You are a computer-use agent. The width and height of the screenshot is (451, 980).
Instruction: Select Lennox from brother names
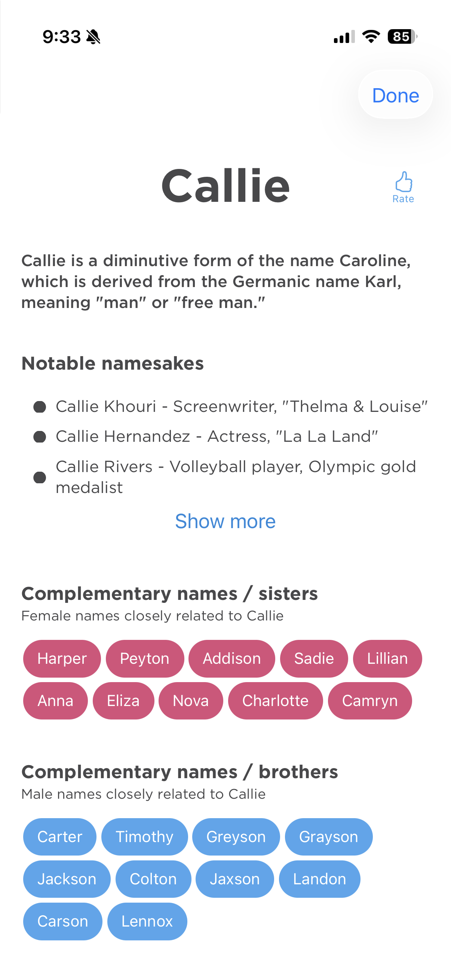tap(147, 921)
